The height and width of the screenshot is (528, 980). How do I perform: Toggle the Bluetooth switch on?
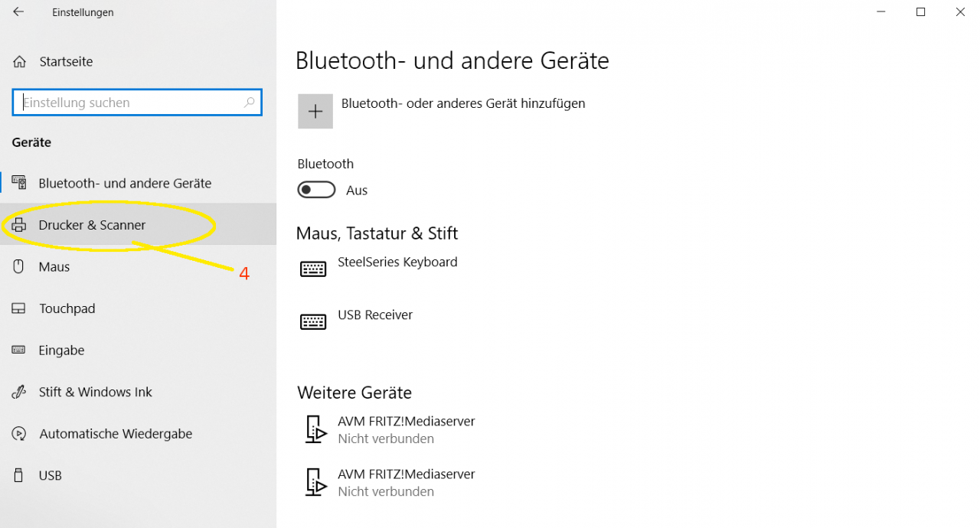coord(316,190)
